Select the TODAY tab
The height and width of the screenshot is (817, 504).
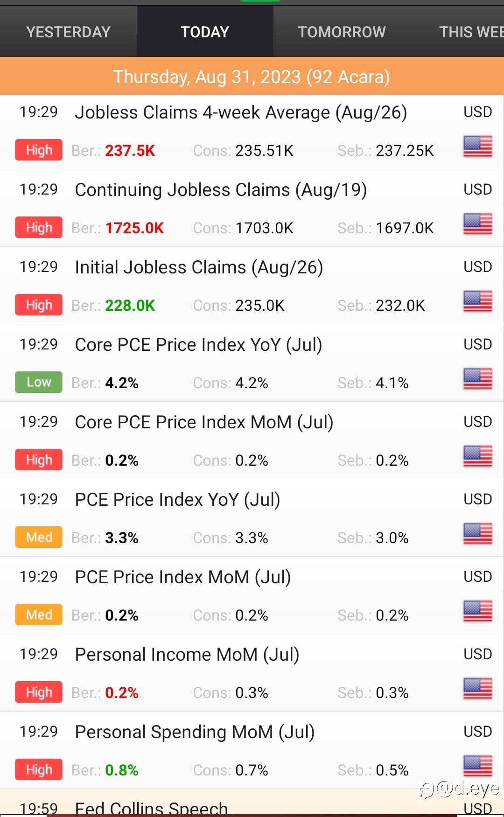click(205, 32)
